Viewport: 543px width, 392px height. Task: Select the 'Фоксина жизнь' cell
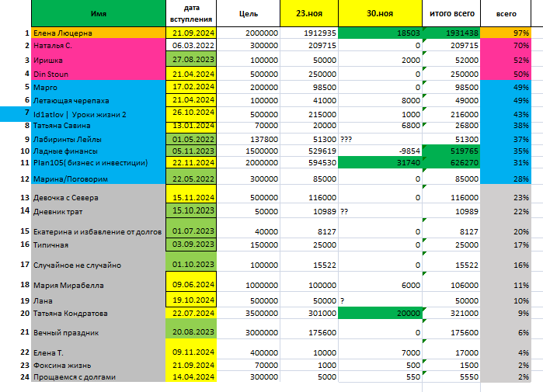click(x=99, y=365)
